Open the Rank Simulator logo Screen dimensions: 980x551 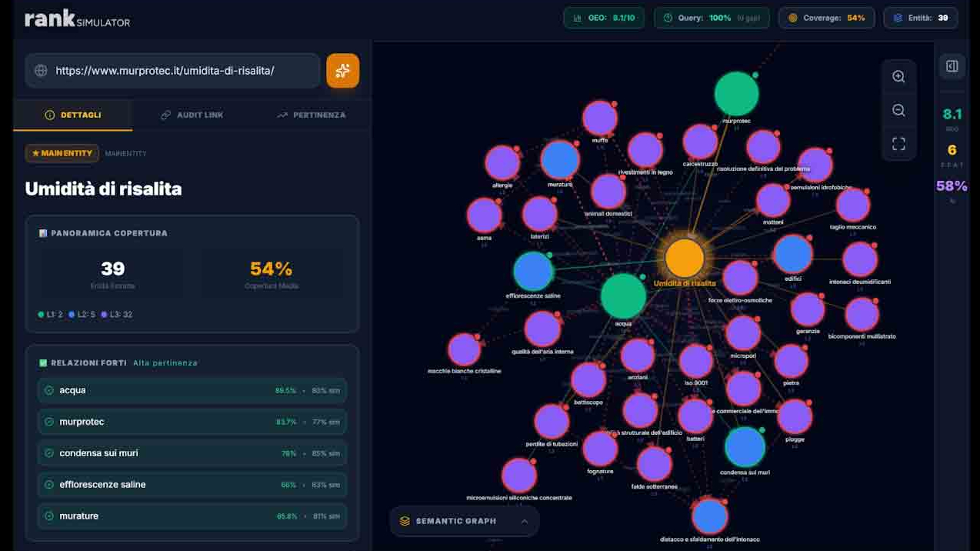point(77,19)
